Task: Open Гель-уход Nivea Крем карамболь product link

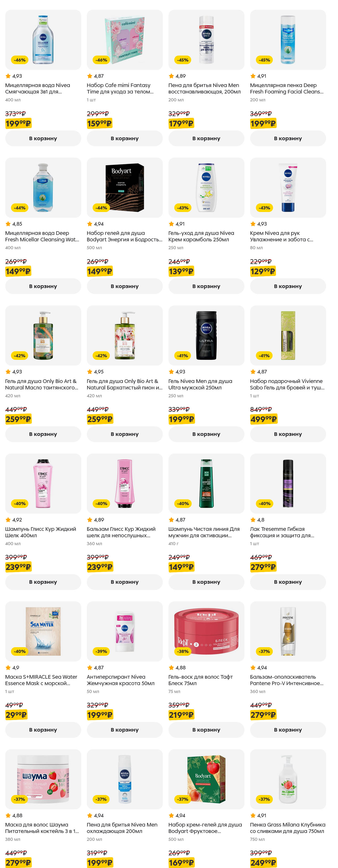Action: click(x=201, y=236)
